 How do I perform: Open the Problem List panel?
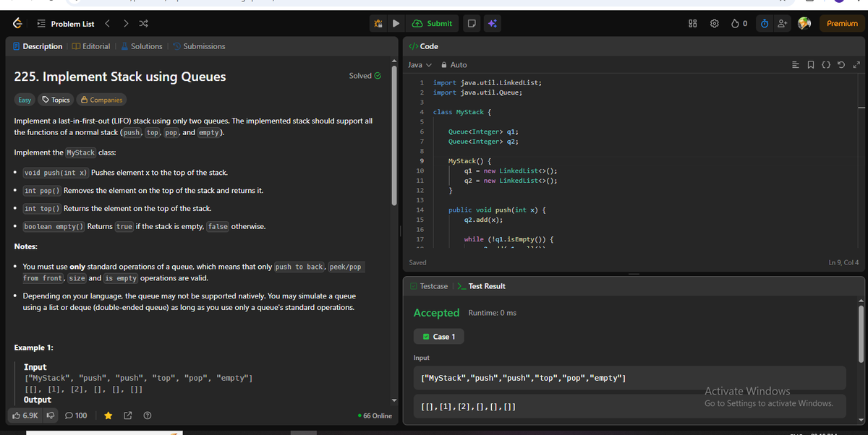[65, 24]
